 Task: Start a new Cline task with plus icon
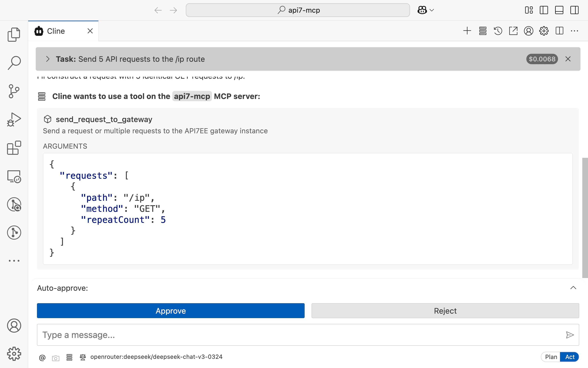[467, 31]
